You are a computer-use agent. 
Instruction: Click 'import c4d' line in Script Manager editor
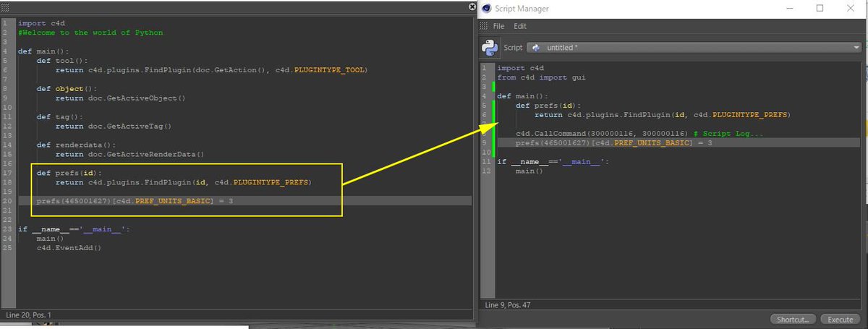(x=520, y=67)
